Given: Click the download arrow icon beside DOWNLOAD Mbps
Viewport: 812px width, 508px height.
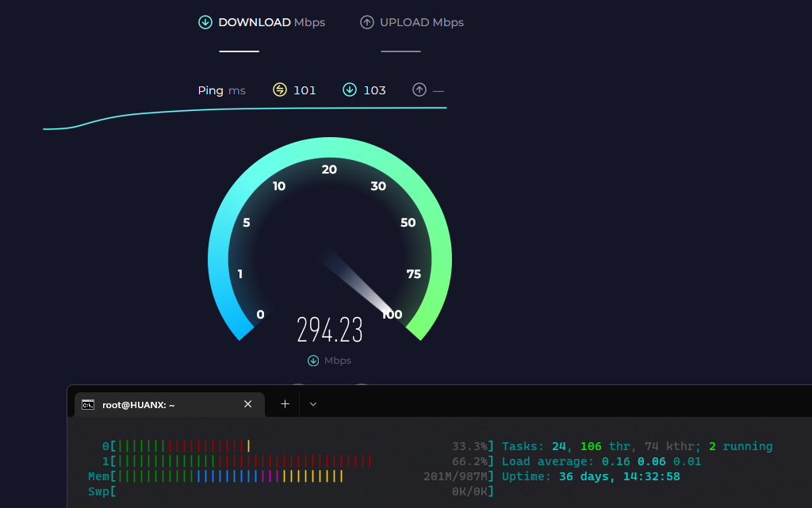Looking at the screenshot, I should [x=205, y=22].
